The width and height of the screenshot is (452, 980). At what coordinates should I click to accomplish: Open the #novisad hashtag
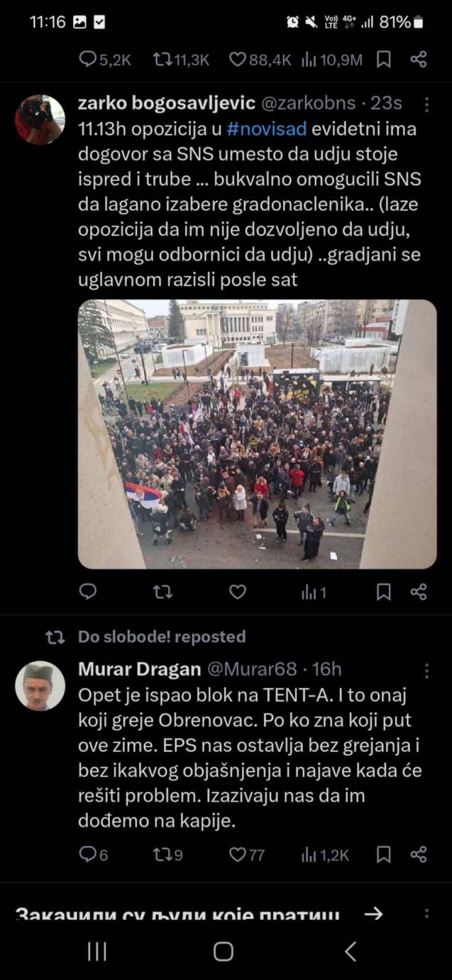point(267,129)
